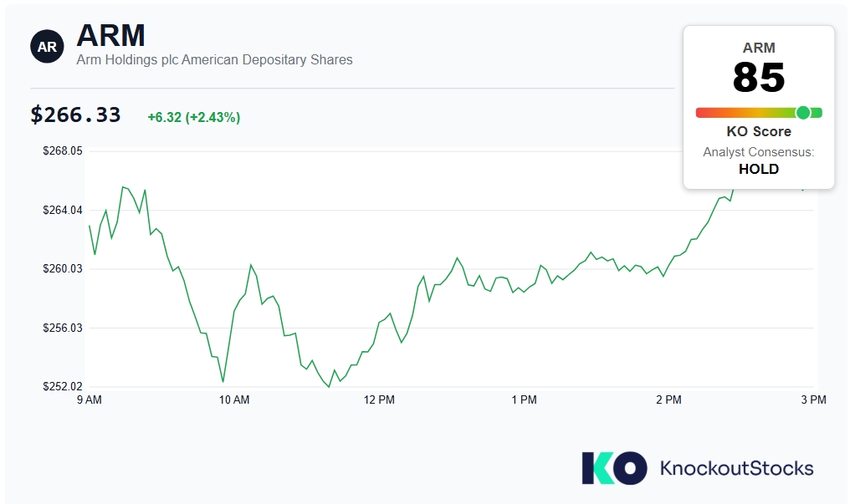Open the KnockoutStocks brand text
This screenshot has height=504, width=850.
point(736,468)
